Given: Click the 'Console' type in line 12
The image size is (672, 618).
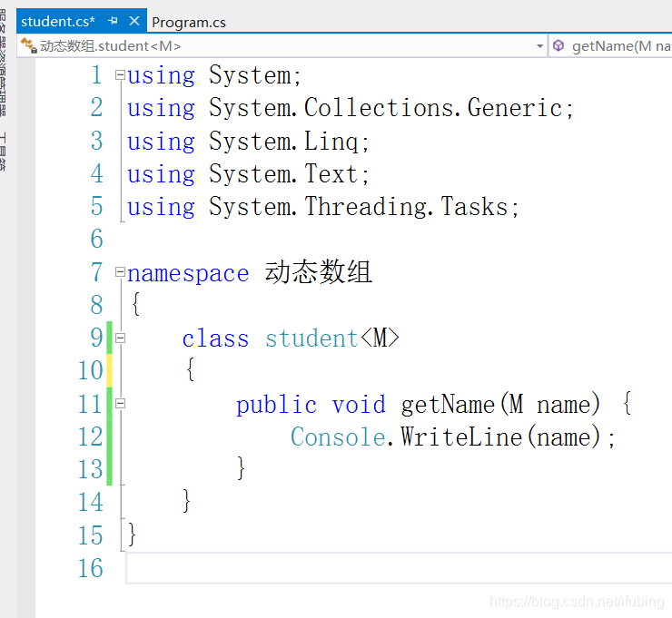Looking at the screenshot, I should coord(338,437).
